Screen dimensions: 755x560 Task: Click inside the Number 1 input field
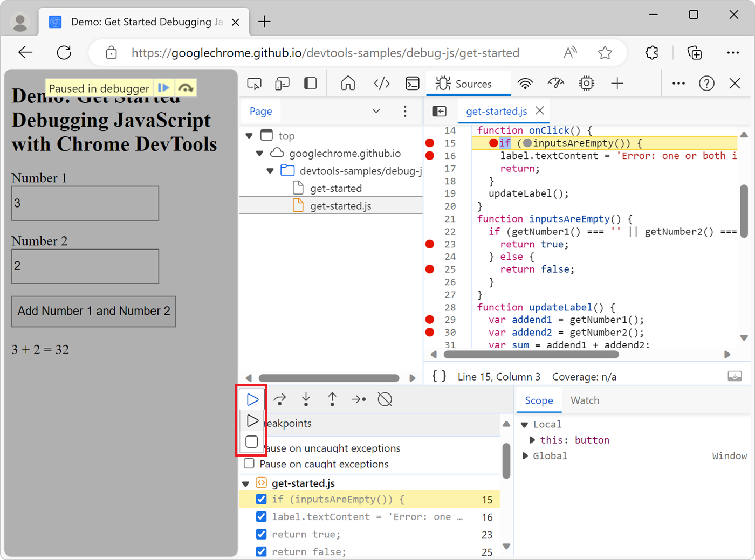click(x=85, y=203)
